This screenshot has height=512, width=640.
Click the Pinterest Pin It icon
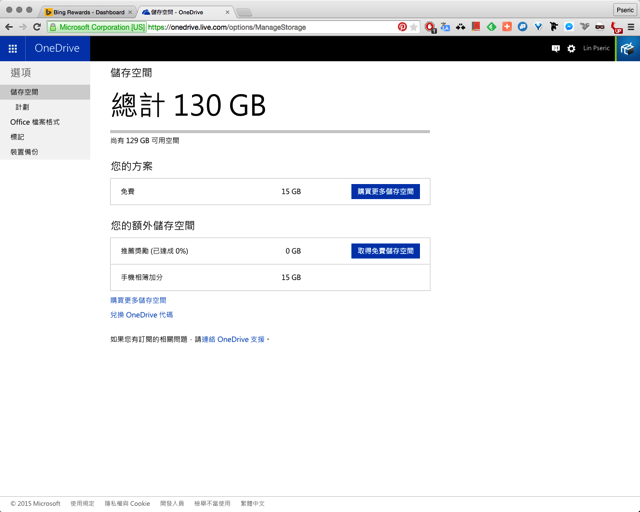point(402,27)
